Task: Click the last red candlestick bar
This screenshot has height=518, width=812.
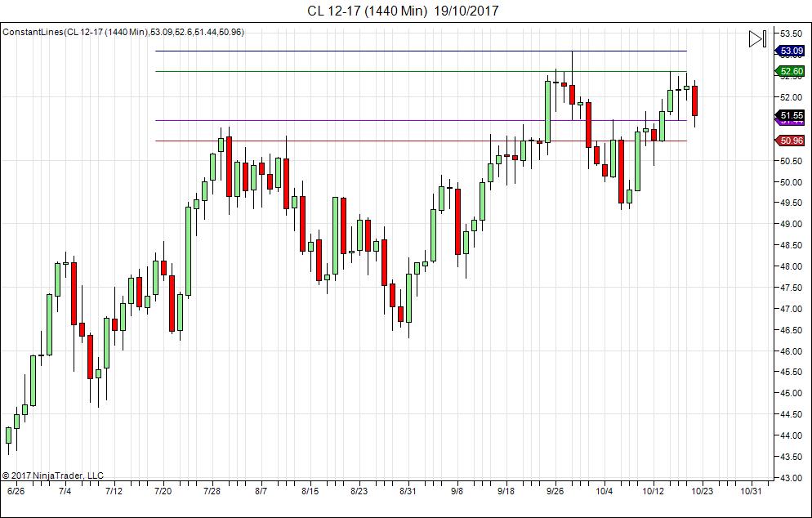Action: 694,101
